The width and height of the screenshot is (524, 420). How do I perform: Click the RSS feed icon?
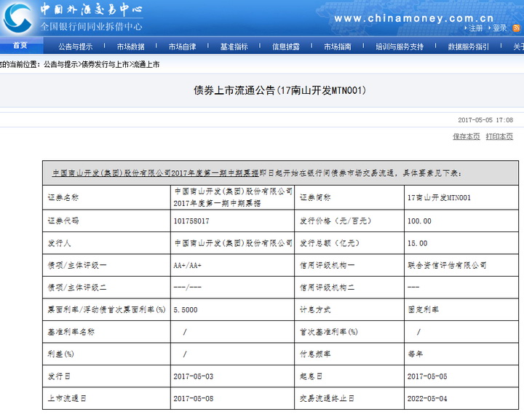(516, 28)
